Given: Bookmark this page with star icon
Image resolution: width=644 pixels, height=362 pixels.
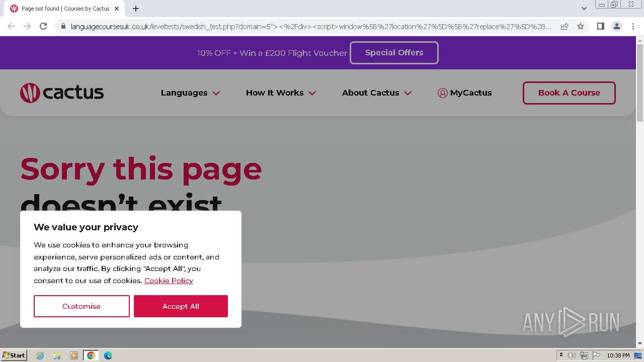Looking at the screenshot, I should tap(581, 26).
